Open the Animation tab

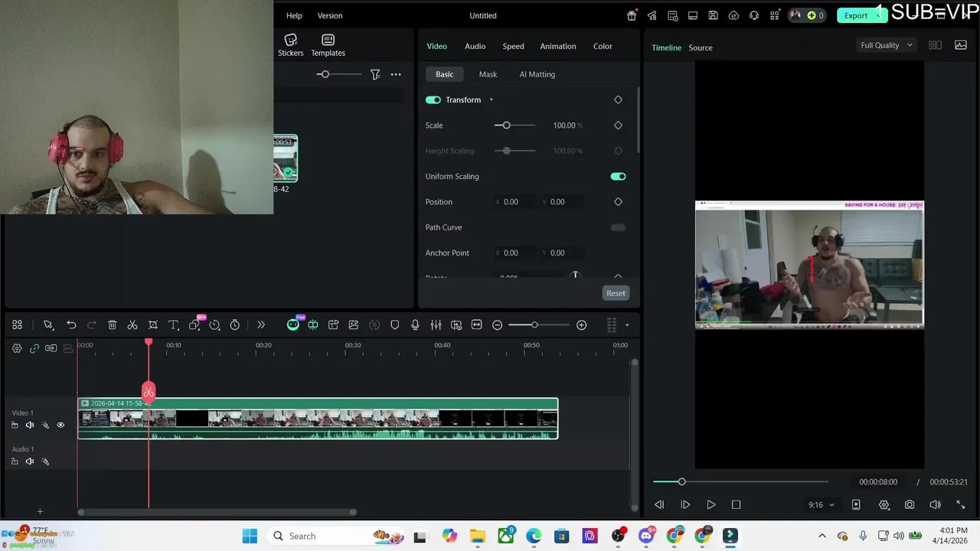tap(558, 46)
